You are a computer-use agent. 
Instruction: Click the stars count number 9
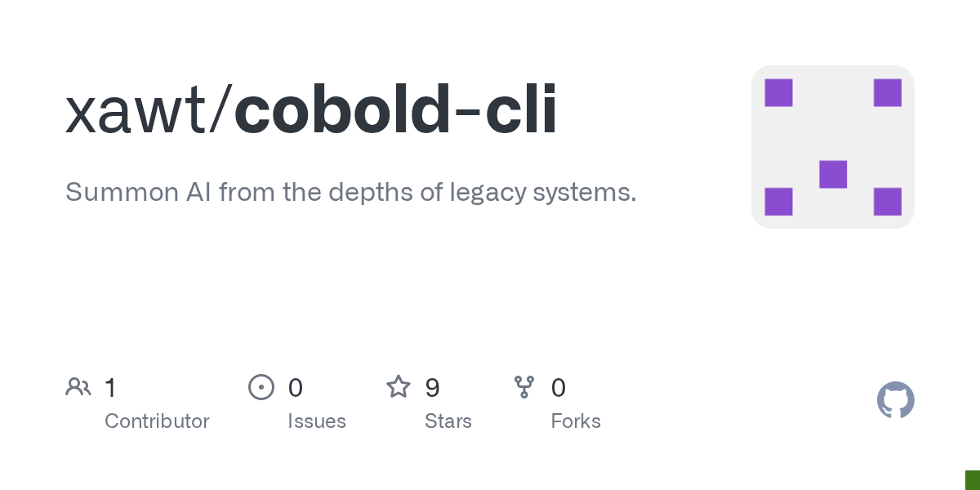click(433, 387)
